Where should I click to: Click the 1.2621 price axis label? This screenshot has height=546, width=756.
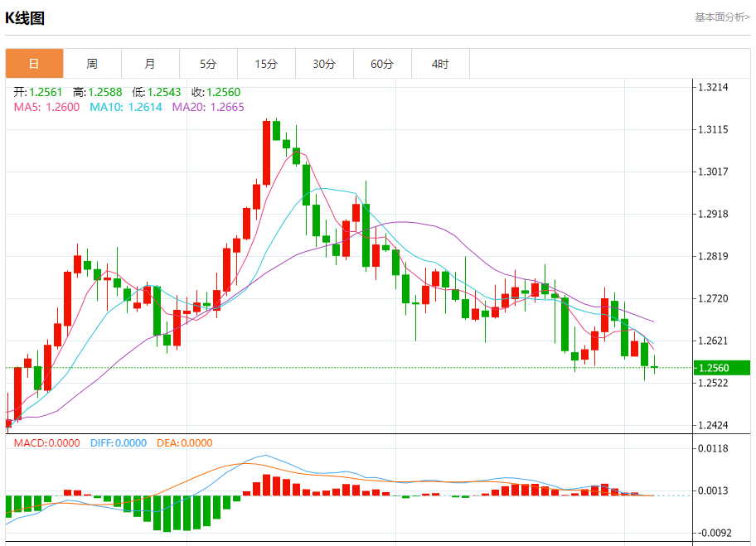[x=713, y=341]
